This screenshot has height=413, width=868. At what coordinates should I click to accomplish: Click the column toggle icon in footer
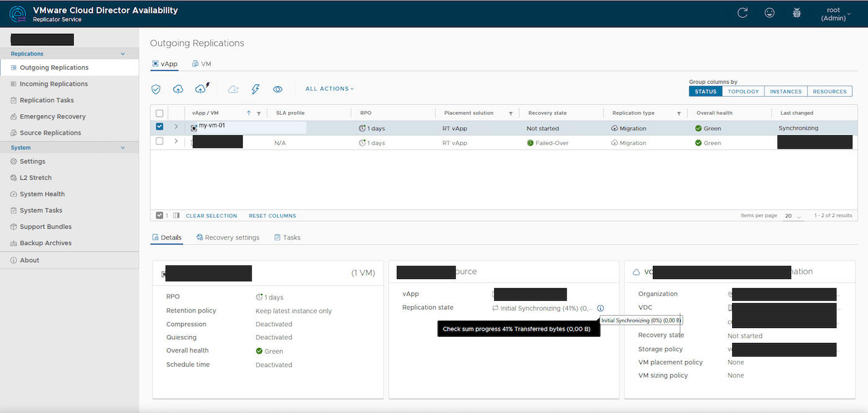(176, 215)
